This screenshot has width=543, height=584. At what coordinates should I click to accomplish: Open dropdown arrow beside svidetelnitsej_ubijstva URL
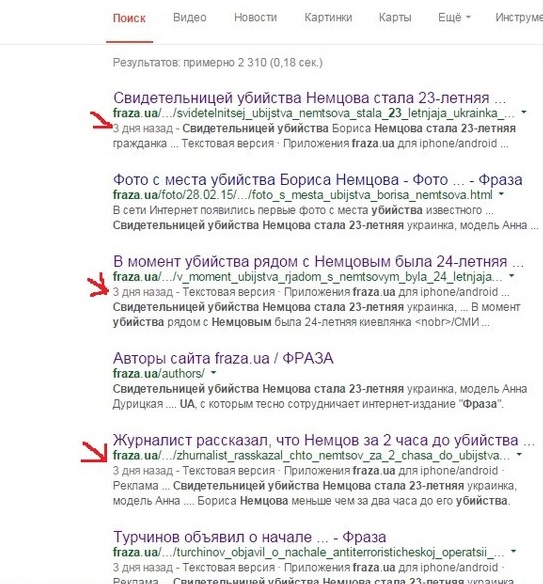coord(524,112)
